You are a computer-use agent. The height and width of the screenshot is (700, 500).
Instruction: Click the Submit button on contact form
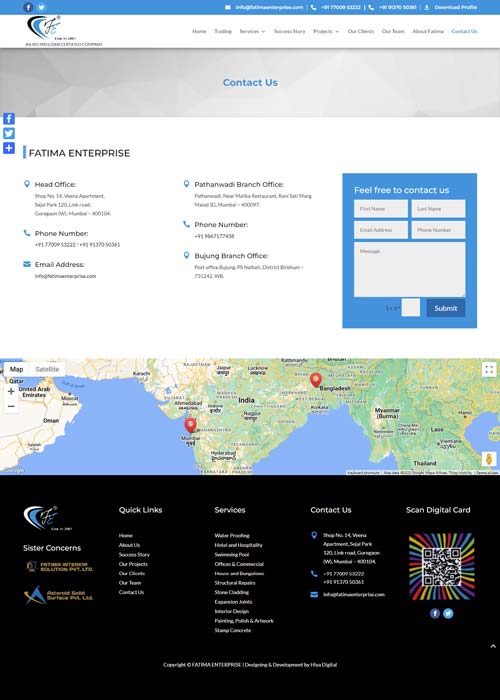(x=446, y=308)
